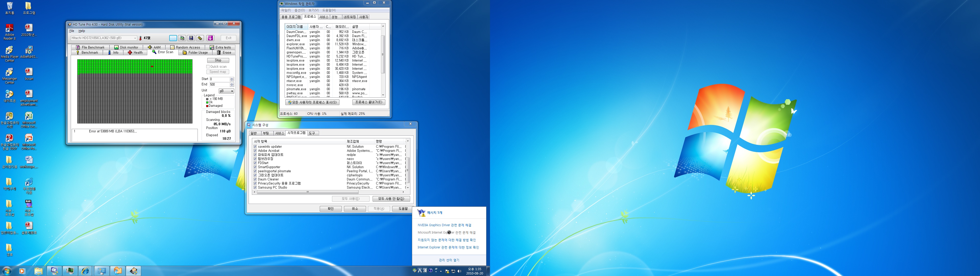
Task: Click the volume speaker icon in system tray
Action: (x=459, y=271)
